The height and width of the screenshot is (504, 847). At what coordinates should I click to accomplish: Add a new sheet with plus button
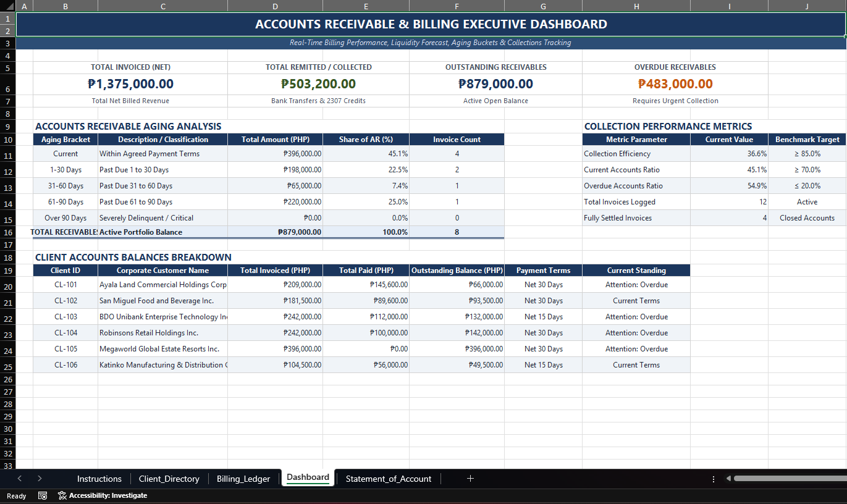tap(470, 478)
